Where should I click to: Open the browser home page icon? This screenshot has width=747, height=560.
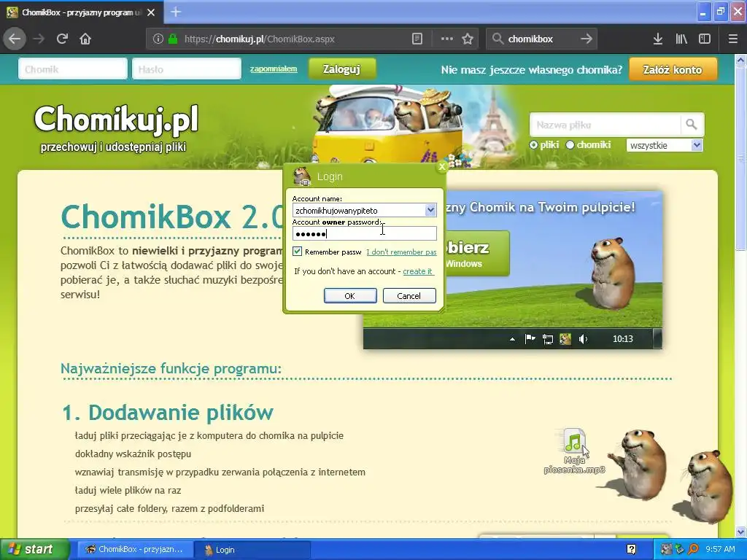point(85,39)
